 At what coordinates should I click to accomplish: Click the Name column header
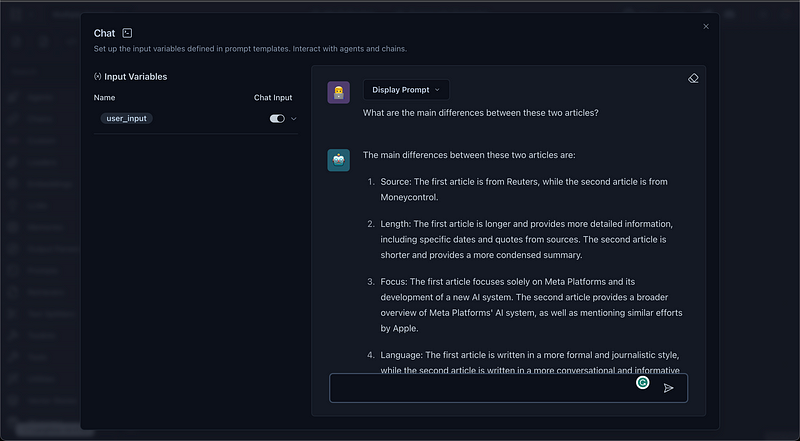(x=105, y=97)
